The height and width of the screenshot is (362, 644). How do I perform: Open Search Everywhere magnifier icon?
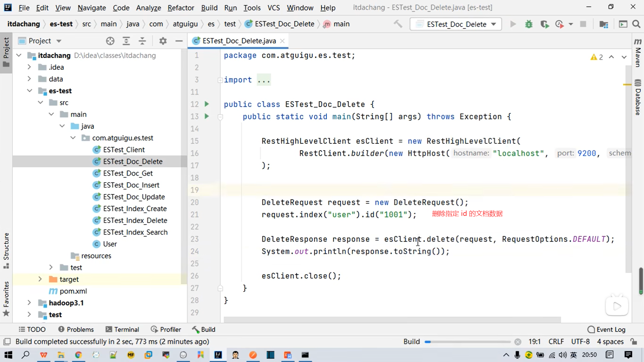(x=636, y=24)
